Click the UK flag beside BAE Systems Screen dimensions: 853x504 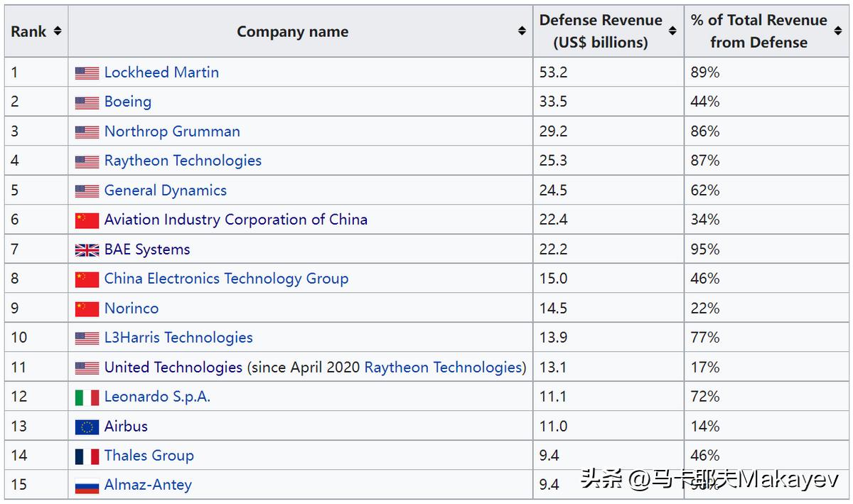(87, 250)
